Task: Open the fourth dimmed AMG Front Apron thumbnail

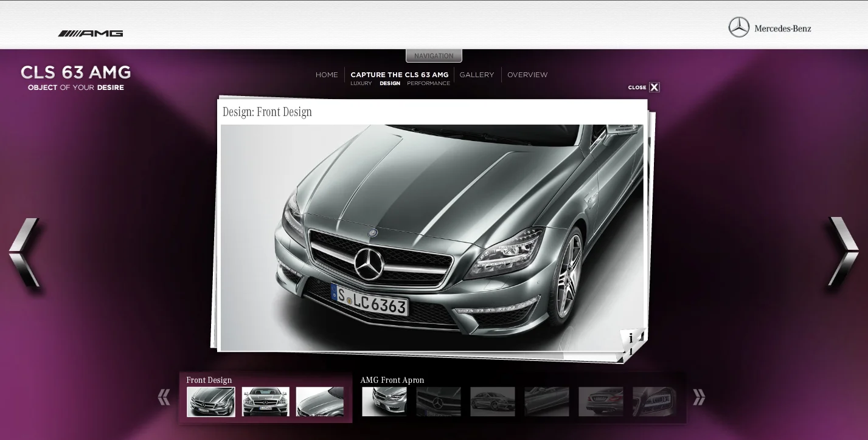Action: click(x=547, y=402)
